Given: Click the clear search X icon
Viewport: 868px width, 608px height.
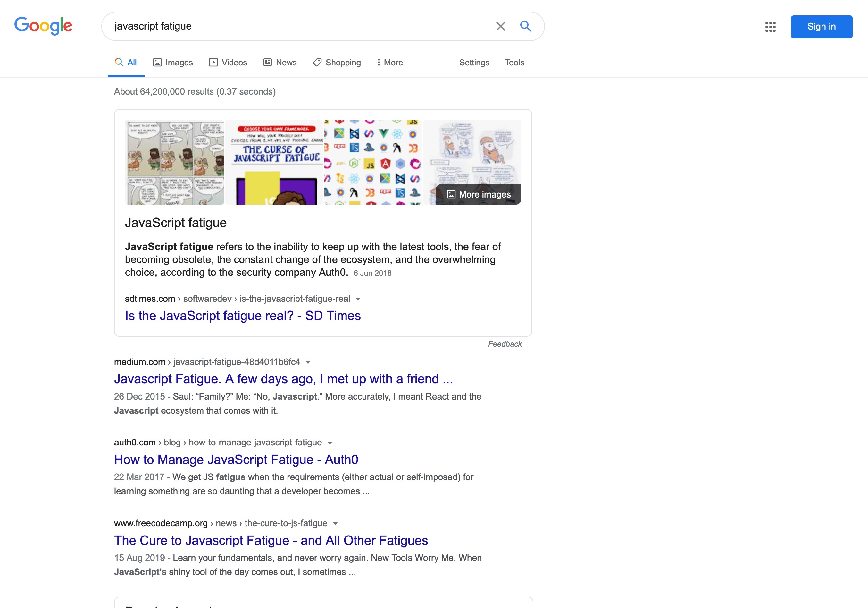Looking at the screenshot, I should click(x=501, y=26).
